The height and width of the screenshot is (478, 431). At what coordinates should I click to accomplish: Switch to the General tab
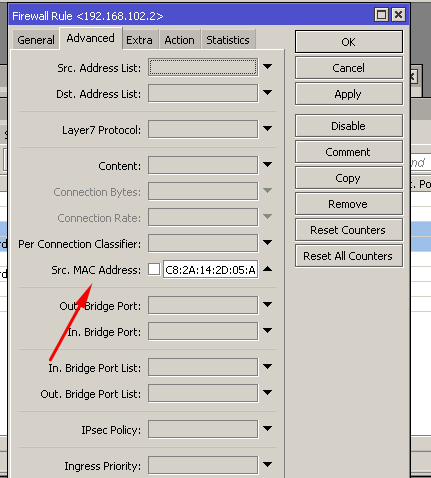pos(36,40)
